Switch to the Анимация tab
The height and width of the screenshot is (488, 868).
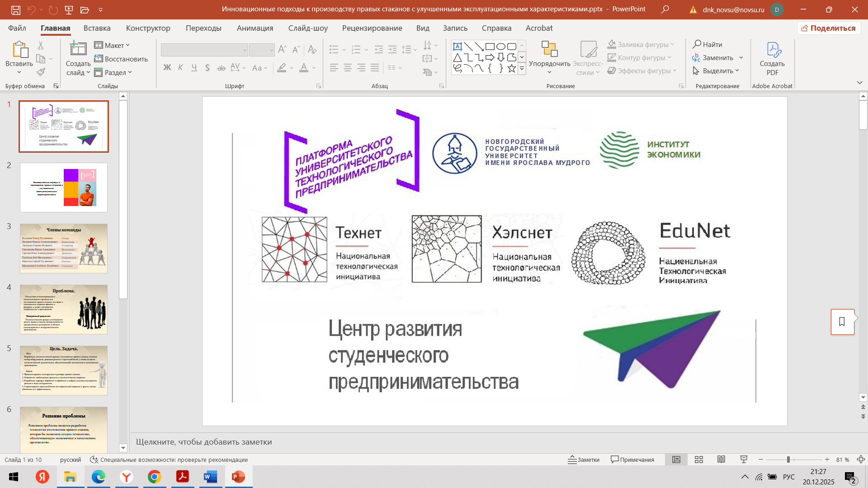tap(255, 28)
